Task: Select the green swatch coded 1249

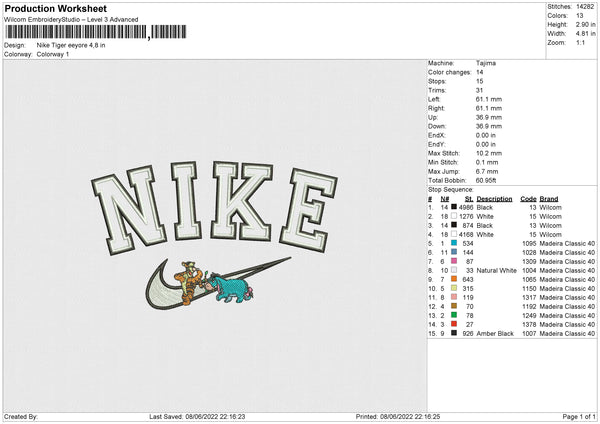Action: coord(454,315)
